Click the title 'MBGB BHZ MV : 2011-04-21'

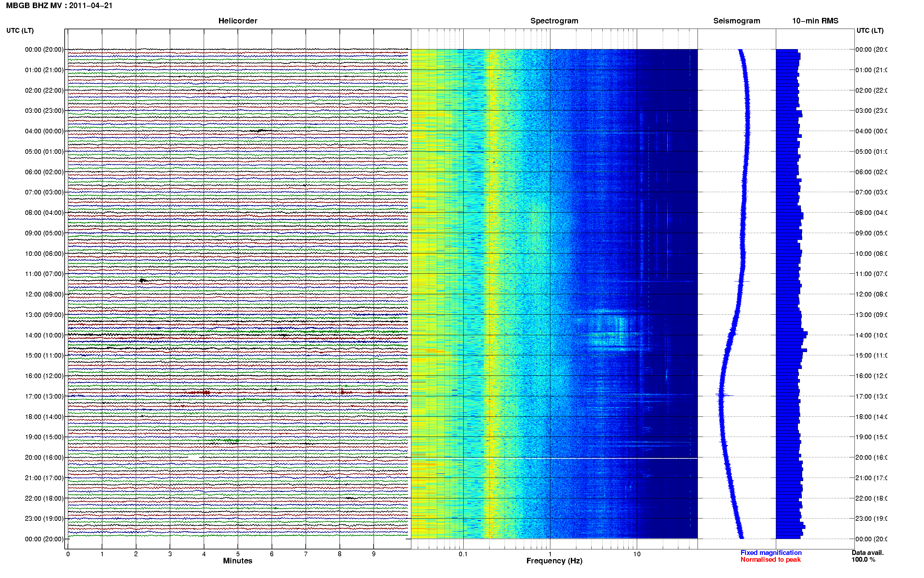pyautogui.click(x=59, y=5)
